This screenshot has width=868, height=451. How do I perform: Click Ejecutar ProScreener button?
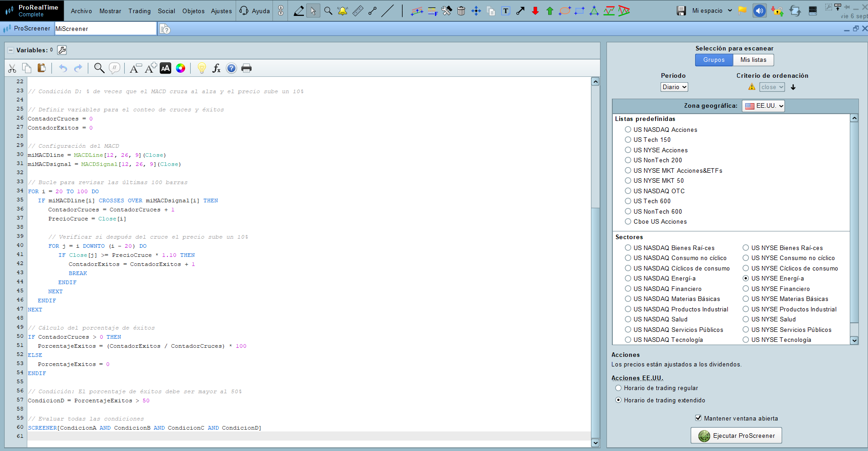pyautogui.click(x=736, y=436)
